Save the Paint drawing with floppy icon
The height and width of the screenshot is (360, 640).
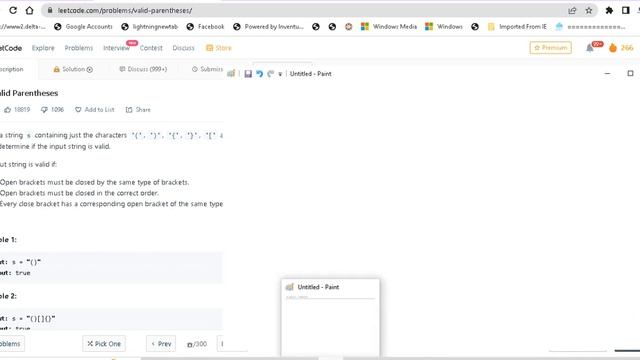click(x=248, y=73)
